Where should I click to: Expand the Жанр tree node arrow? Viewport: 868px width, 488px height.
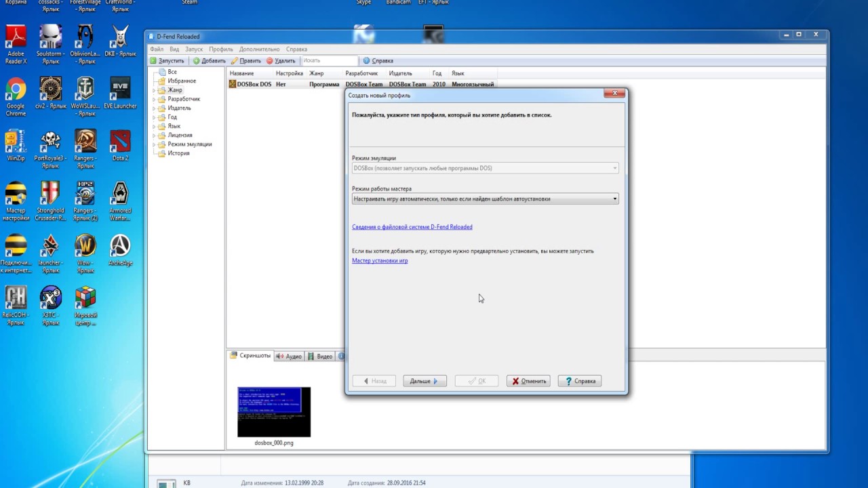pos(154,90)
